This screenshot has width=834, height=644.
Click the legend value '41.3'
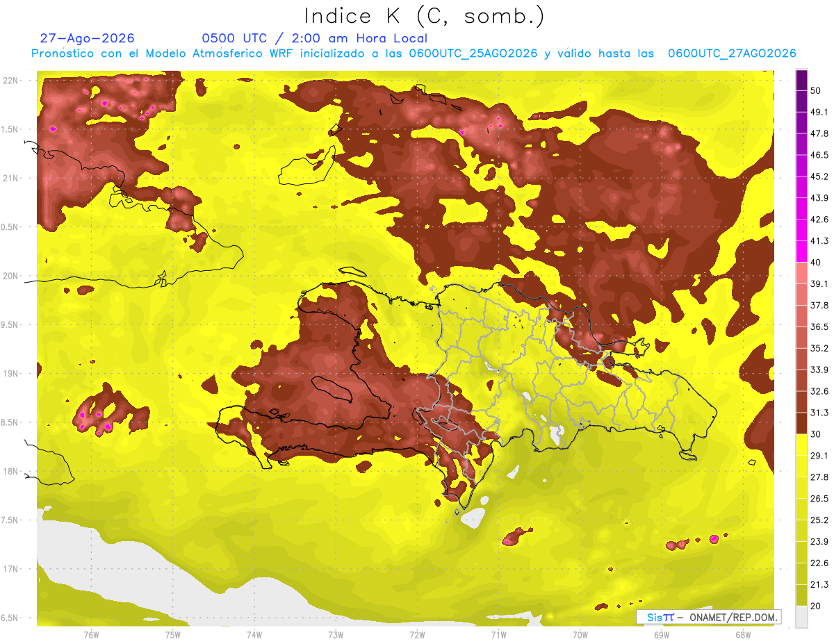pyautogui.click(x=819, y=241)
